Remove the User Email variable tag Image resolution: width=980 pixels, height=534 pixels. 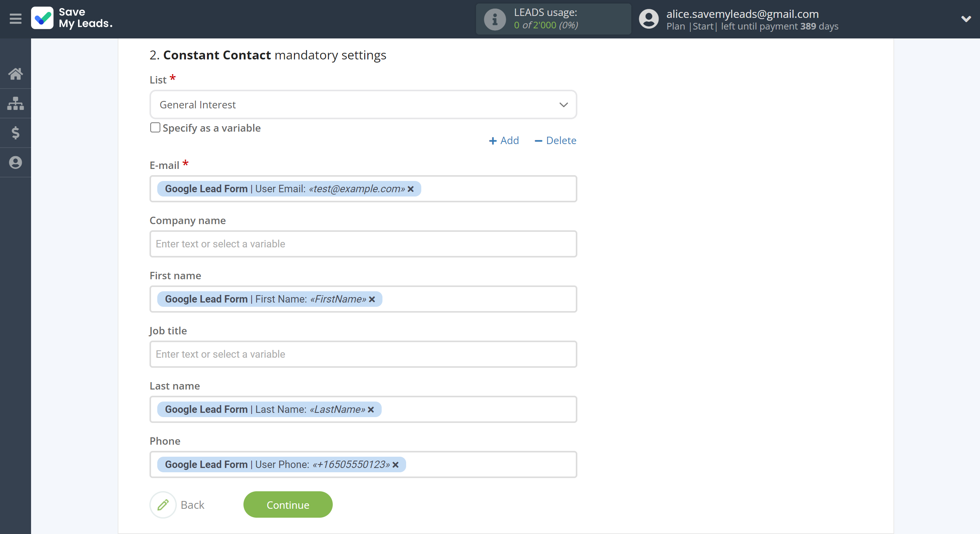click(411, 189)
